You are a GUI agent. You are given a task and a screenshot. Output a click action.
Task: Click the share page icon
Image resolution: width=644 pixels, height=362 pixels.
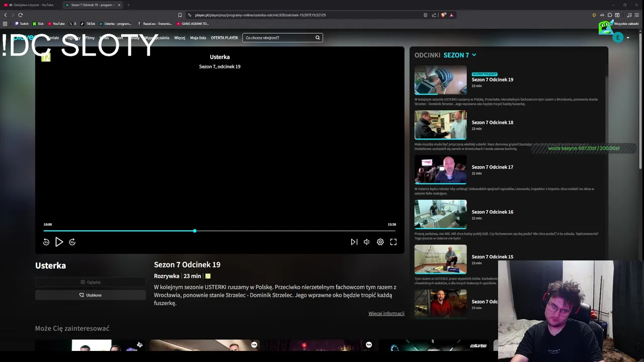[x=434, y=15]
